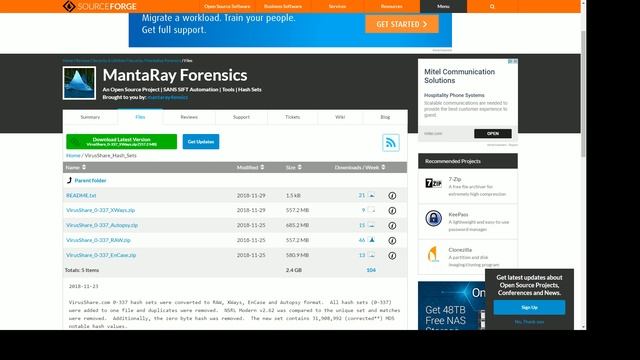The width and height of the screenshot is (640, 360).
Task: Sort file list by Size
Action: (x=293, y=167)
